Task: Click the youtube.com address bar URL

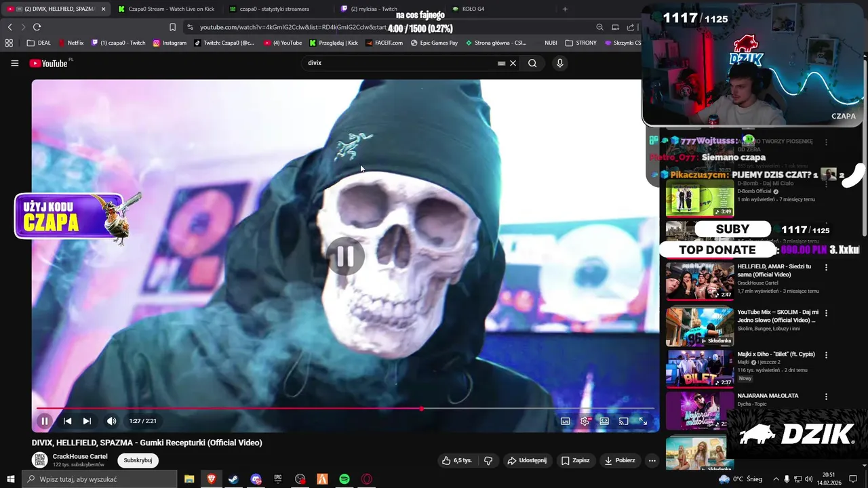Action: (293, 27)
